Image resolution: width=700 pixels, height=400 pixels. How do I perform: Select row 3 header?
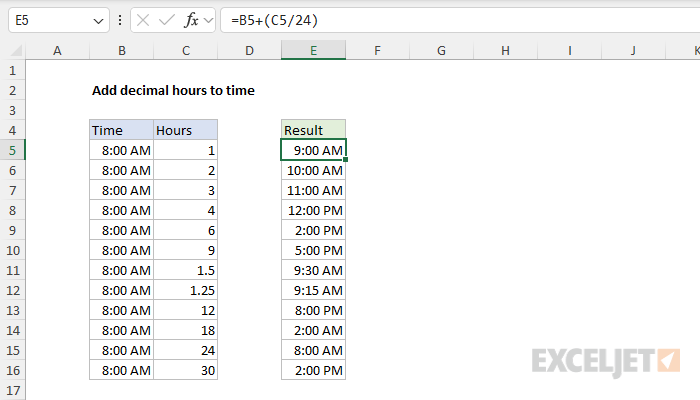12,110
